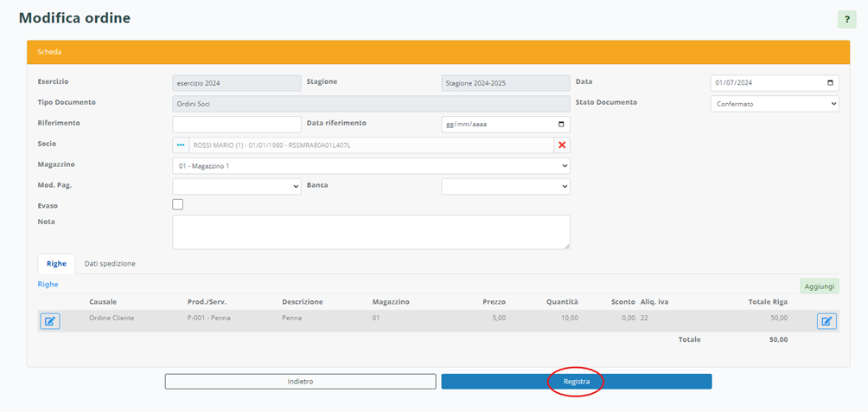Open calendar picker in Data riferimento field
This screenshot has width=868, height=412.
(561, 125)
